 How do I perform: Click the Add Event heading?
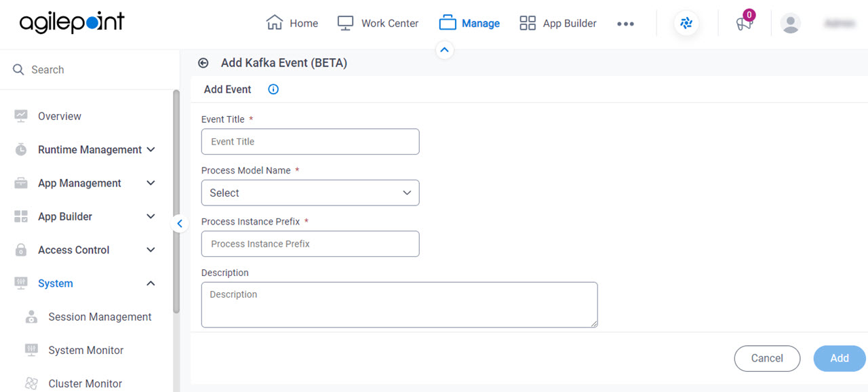pos(228,90)
